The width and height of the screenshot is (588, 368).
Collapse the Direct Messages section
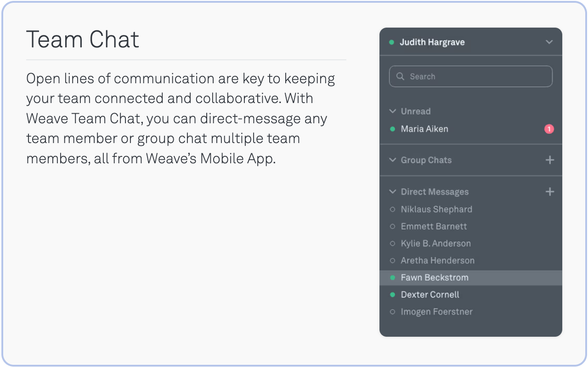(x=392, y=192)
